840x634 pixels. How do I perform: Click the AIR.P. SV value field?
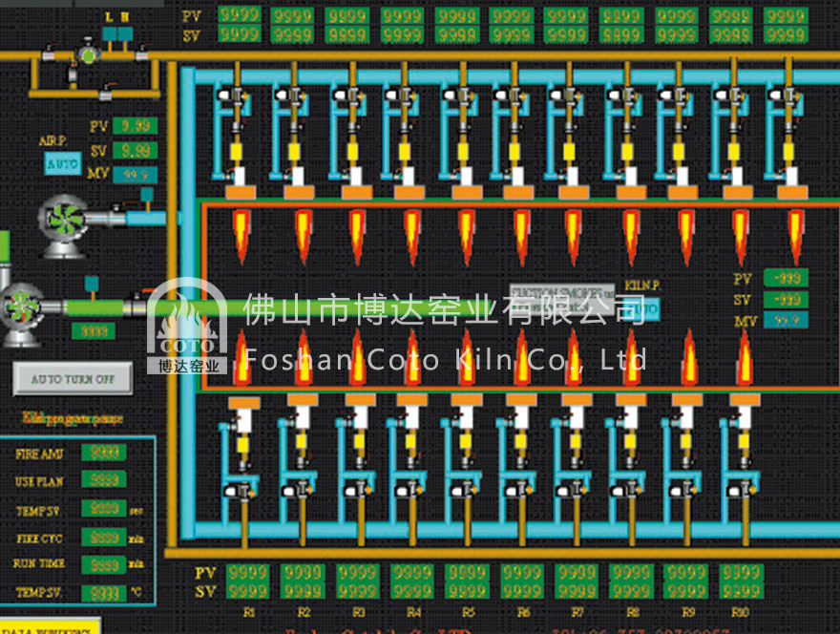(x=136, y=151)
